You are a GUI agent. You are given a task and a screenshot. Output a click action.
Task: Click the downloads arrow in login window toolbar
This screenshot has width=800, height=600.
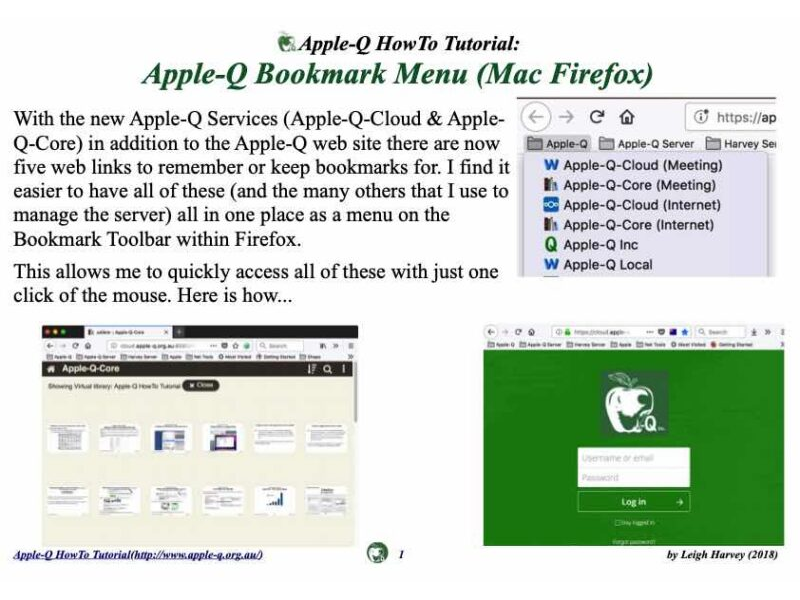754,332
